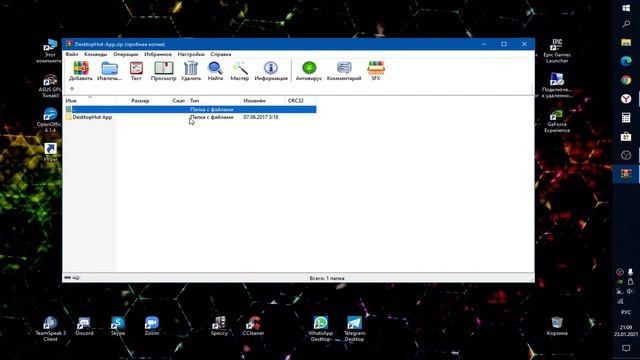
Task: Go up one folder level arrow
Action: click(72, 89)
